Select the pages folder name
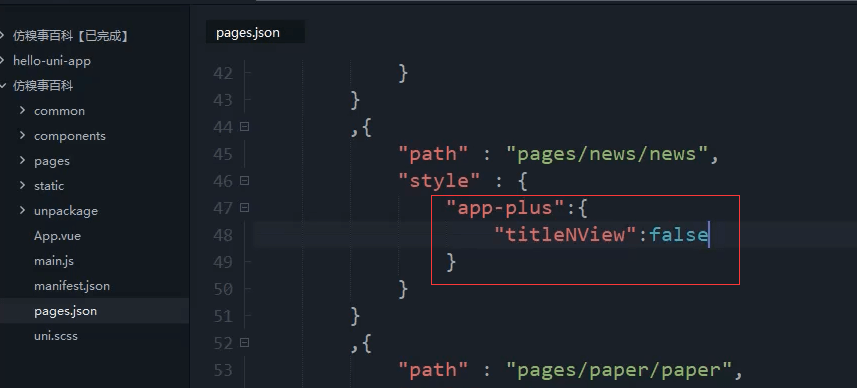This screenshot has height=388, width=857. click(x=51, y=161)
